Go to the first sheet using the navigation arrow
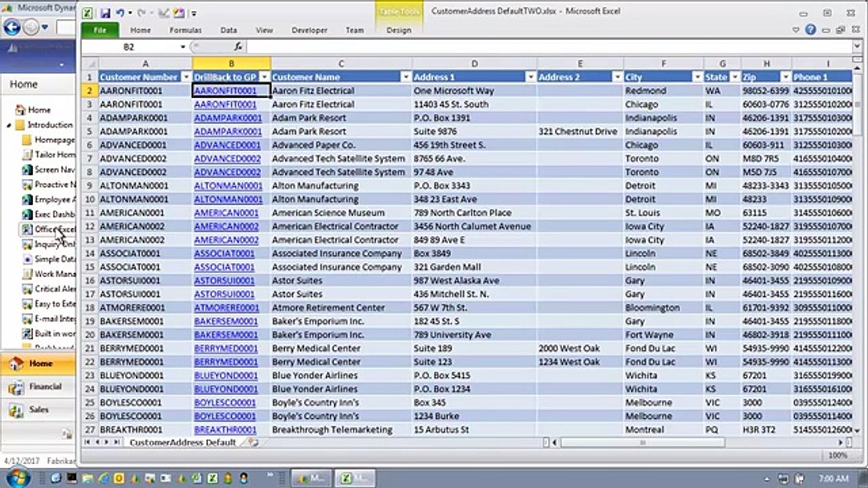 pos(87,442)
